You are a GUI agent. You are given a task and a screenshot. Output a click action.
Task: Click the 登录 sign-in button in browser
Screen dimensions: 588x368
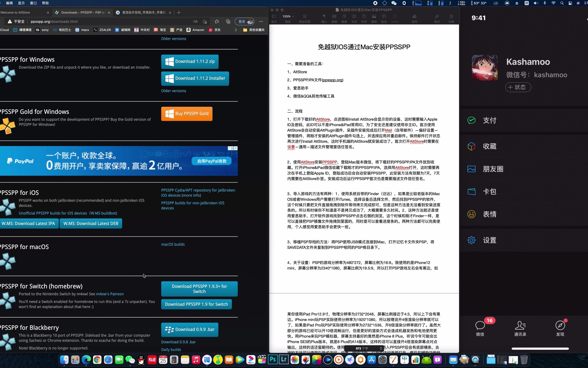245,21
